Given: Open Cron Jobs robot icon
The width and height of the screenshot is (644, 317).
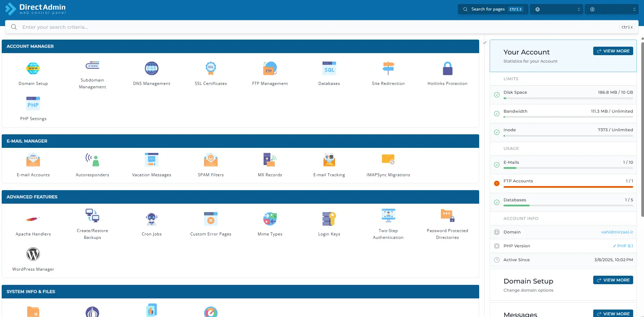Looking at the screenshot, I should tap(152, 219).
